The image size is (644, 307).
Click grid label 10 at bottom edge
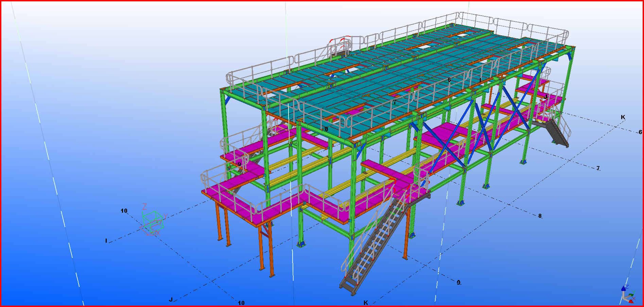tap(241, 303)
